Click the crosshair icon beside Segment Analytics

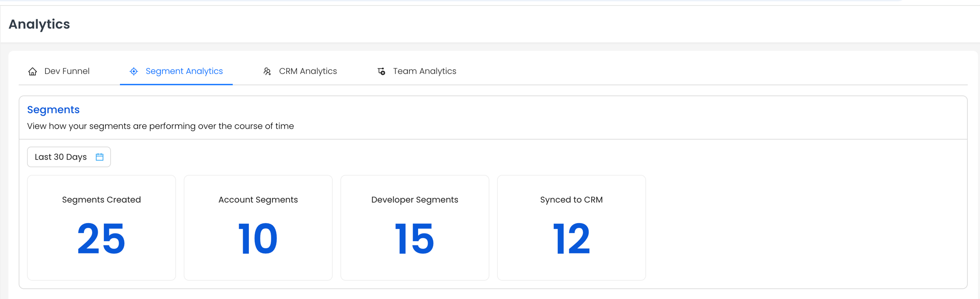tap(134, 71)
